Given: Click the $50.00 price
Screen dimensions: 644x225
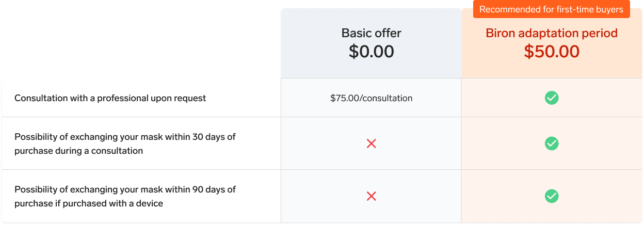Looking at the screenshot, I should coord(552,52).
